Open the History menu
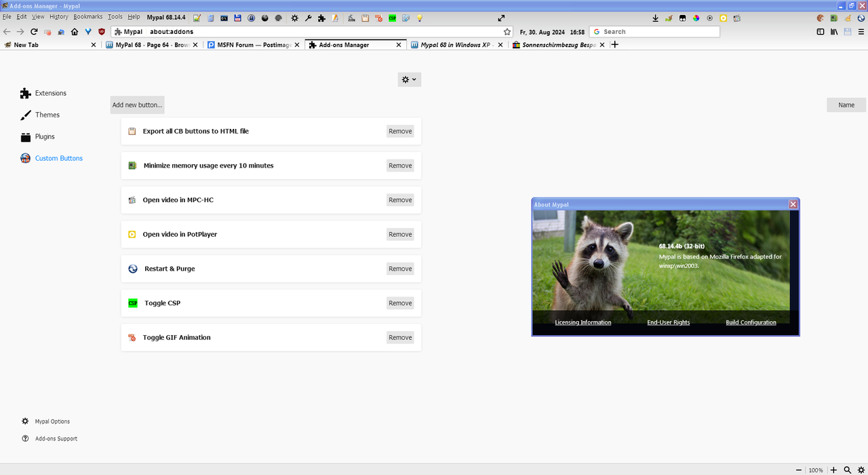 (x=59, y=17)
